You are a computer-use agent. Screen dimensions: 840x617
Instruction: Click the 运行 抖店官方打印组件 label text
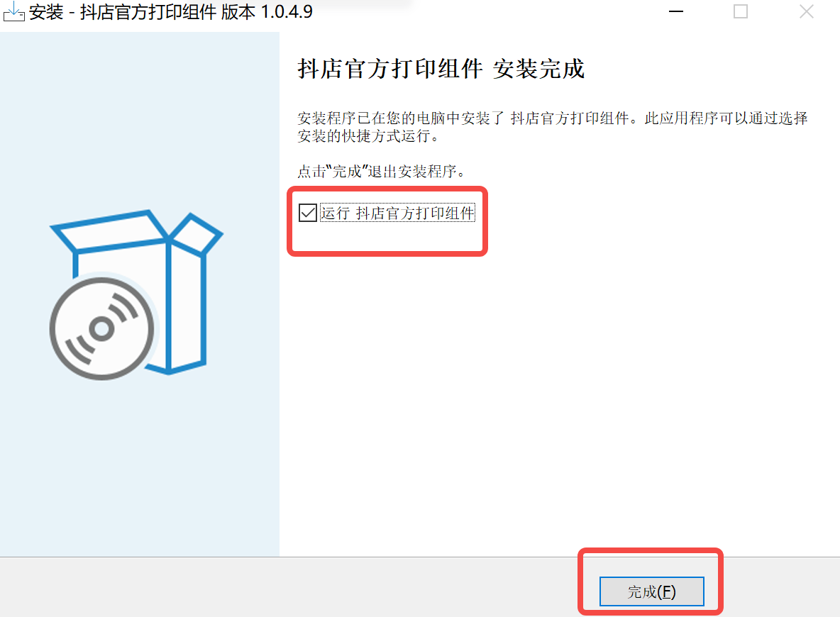click(x=397, y=213)
